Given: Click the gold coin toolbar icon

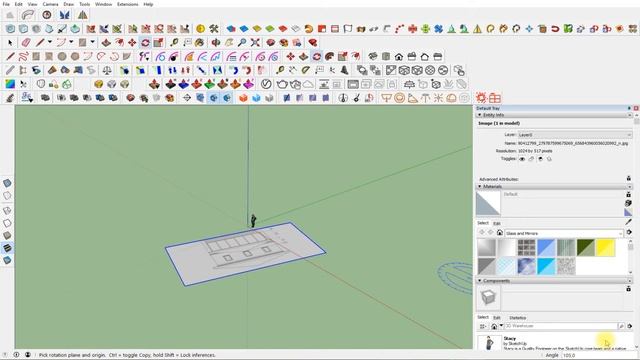Looking at the screenshot, I should [x=200, y=29].
